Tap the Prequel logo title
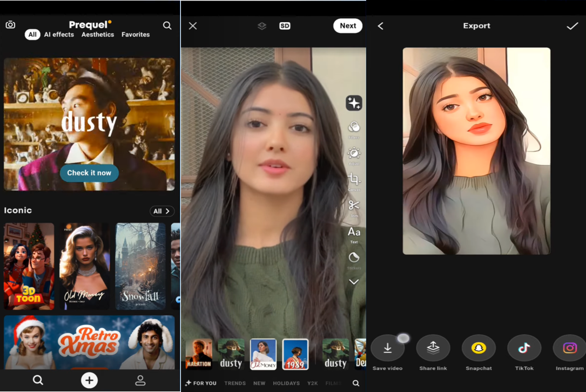Screen dimensions: 586x392 pyautogui.click(x=90, y=25)
